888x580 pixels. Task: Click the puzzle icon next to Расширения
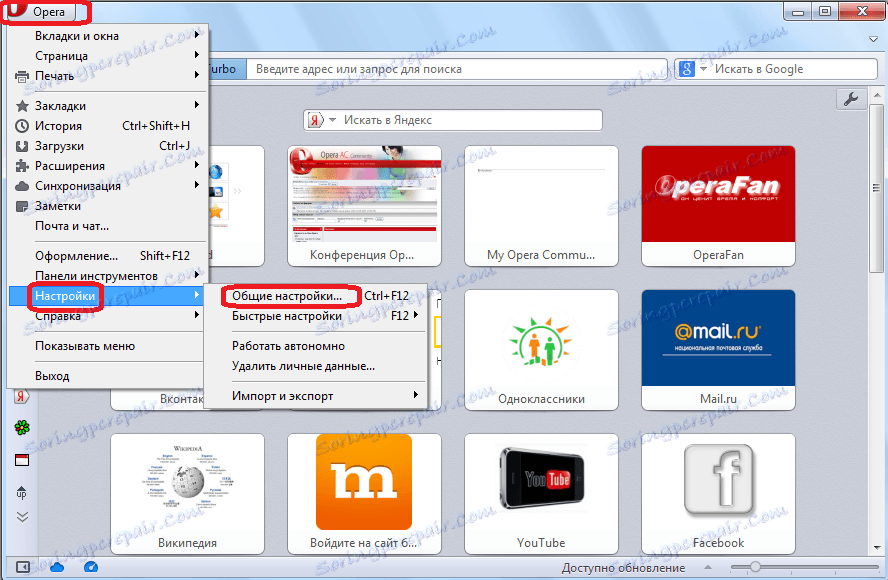22,166
